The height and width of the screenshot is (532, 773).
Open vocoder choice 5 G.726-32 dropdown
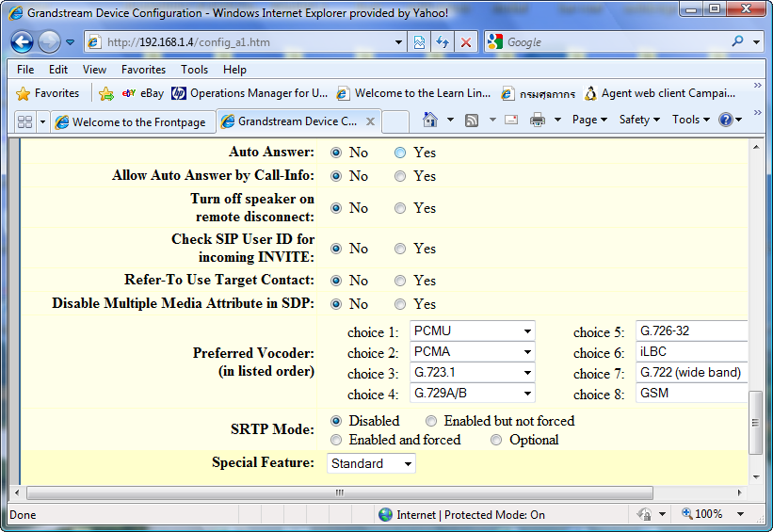(x=692, y=330)
